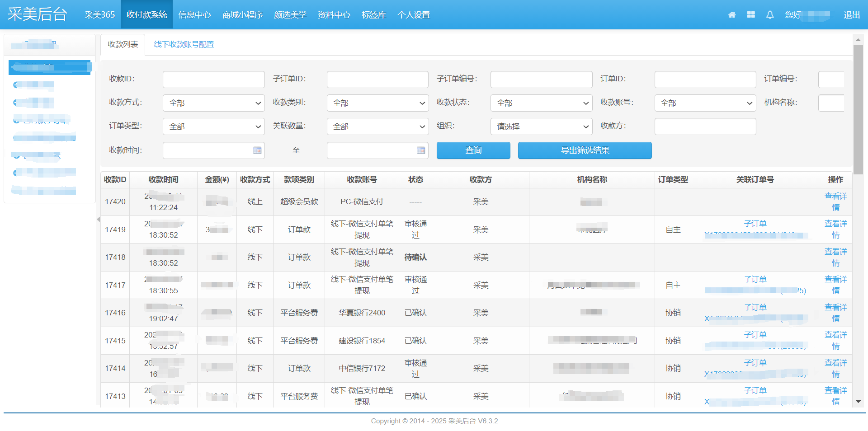Screen dimensions: 868x431
Task: Switch to 收款列表 tab
Action: pos(123,44)
